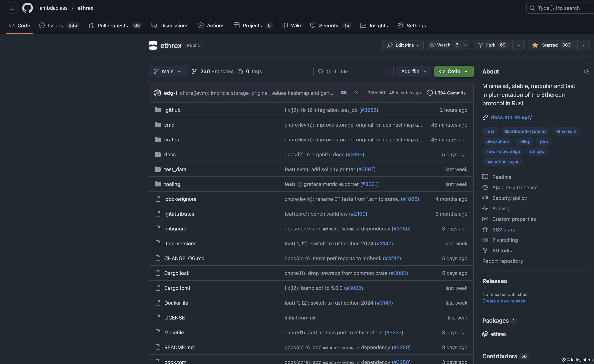Open the CHANGELOG.md file
The height and width of the screenshot is (364, 594).
184,258
